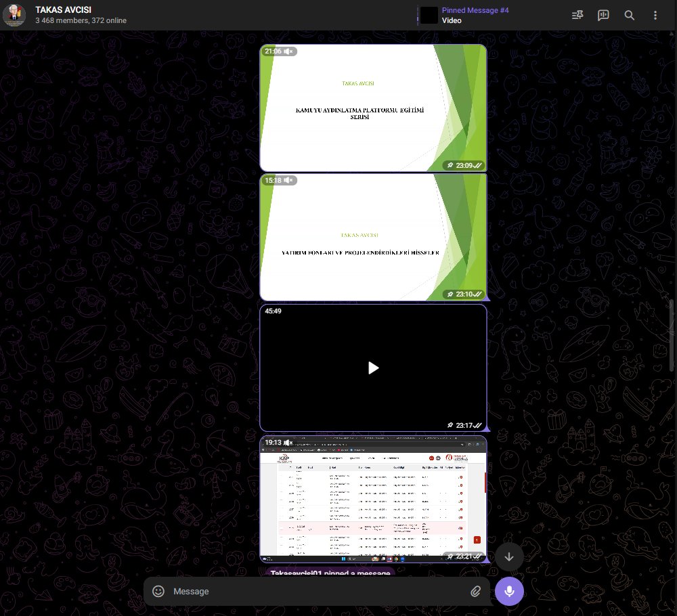
Task: Play the 45:49 video
Action: (x=373, y=368)
